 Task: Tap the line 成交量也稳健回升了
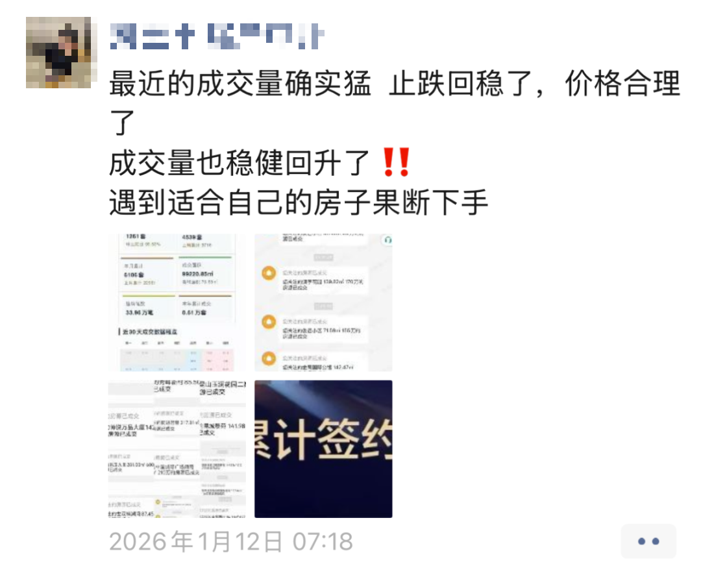pyautogui.click(x=239, y=163)
